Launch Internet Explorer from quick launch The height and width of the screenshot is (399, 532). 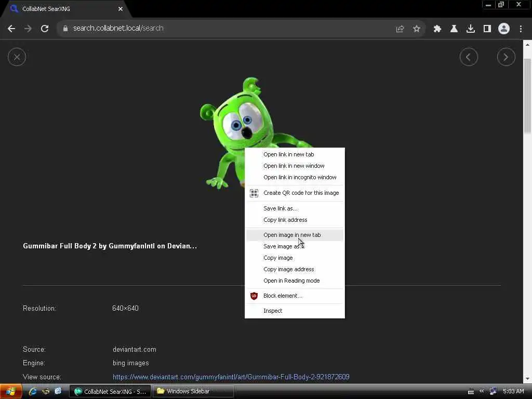tap(33, 392)
